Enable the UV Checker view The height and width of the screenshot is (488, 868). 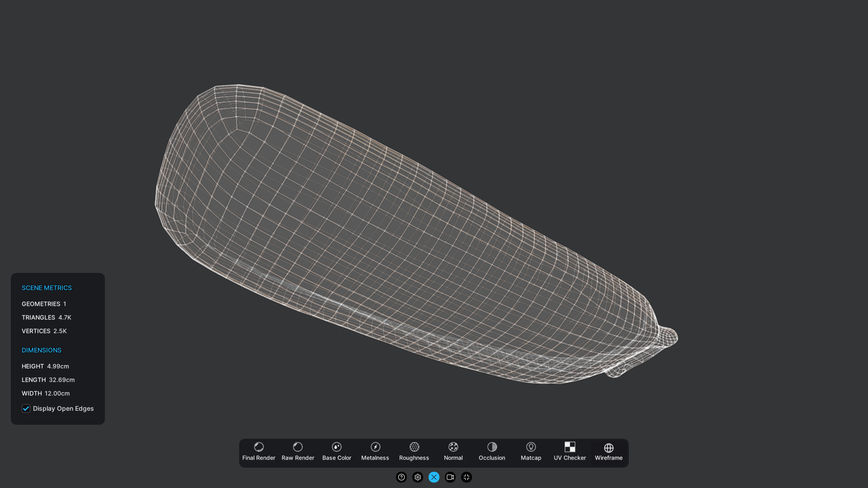[570, 452]
